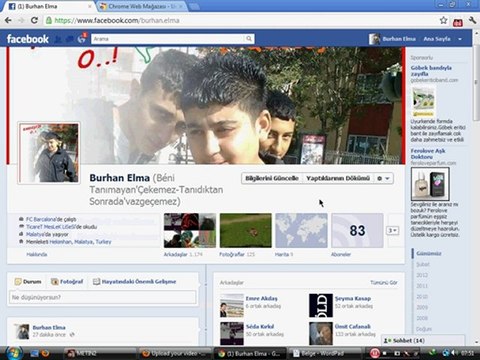Screen dimensions: 480x360
Task: Expand more sections via the 3 dropdown
Action: pos(393,230)
